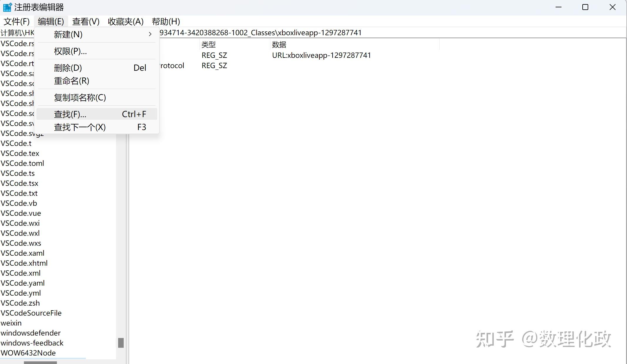Viewport: 627px width, 364px height.
Task: Open 查找(F)... find dialog
Action: [70, 114]
